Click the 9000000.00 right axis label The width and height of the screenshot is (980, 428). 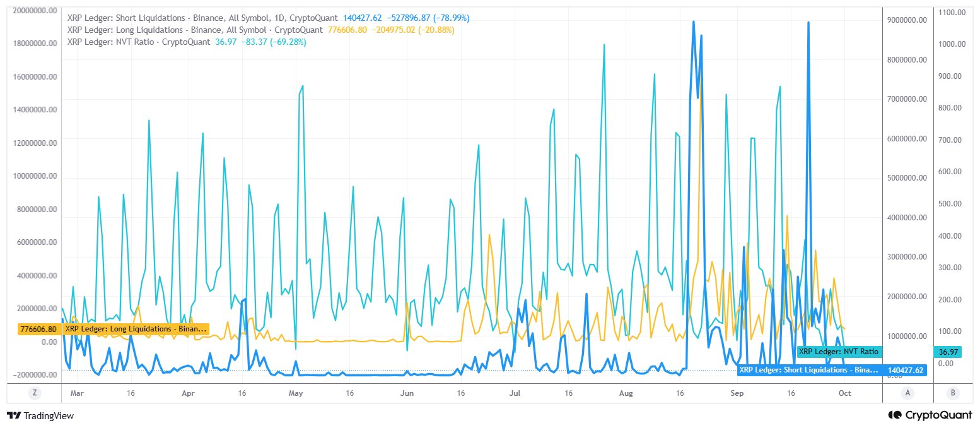tap(906, 20)
